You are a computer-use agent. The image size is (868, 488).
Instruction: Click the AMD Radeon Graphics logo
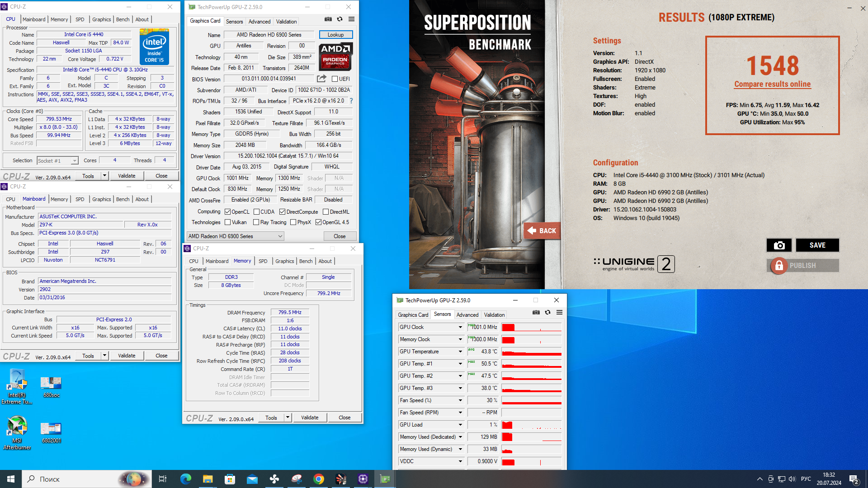[335, 56]
